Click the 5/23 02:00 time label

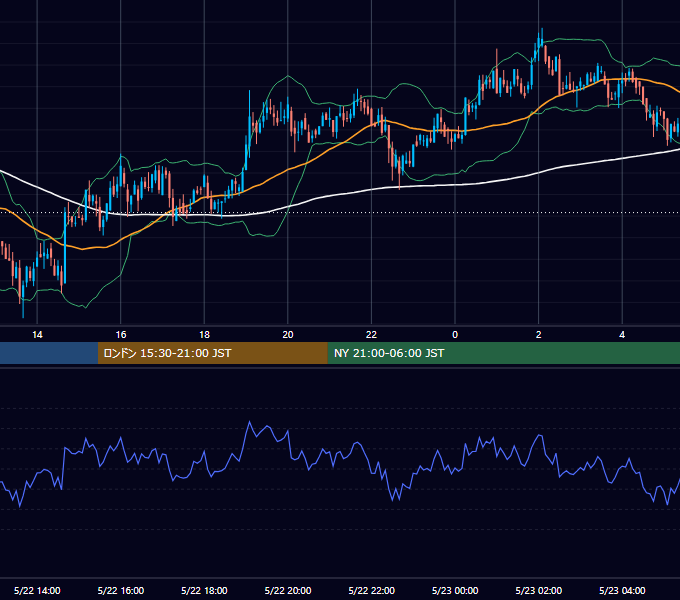(539, 590)
